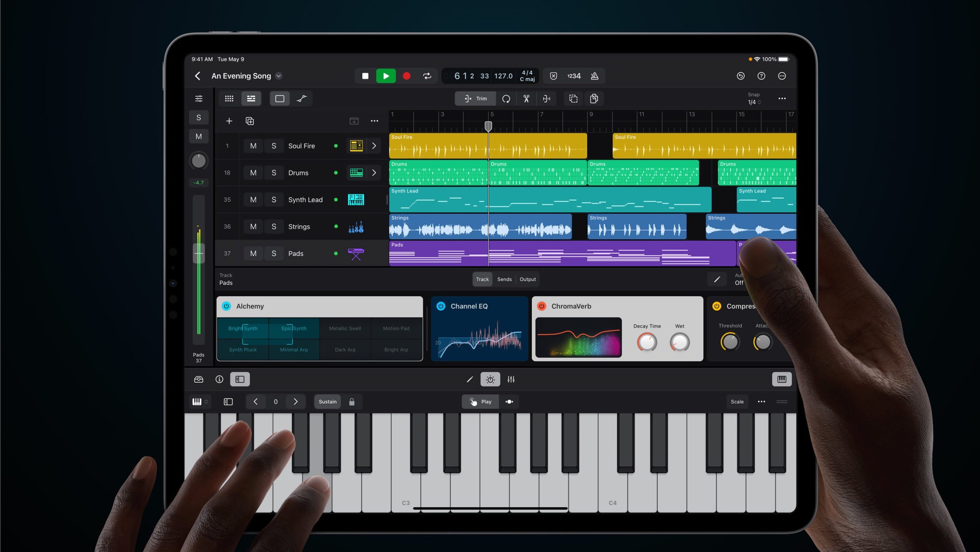Solo the Strings track
This screenshot has width=980, height=552.
tap(274, 226)
